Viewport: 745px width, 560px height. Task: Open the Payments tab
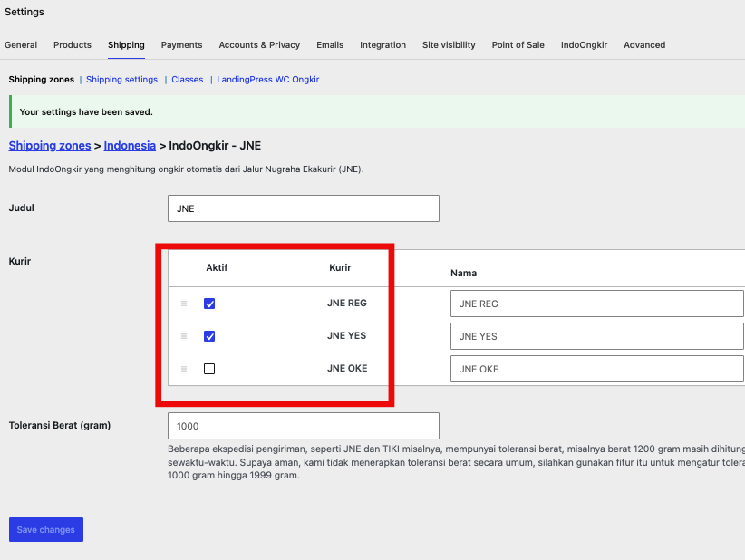181,45
